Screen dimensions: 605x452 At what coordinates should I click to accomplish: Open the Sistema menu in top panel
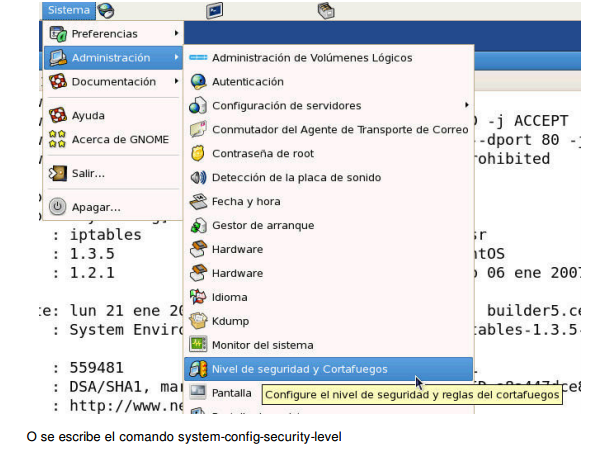[x=69, y=11]
